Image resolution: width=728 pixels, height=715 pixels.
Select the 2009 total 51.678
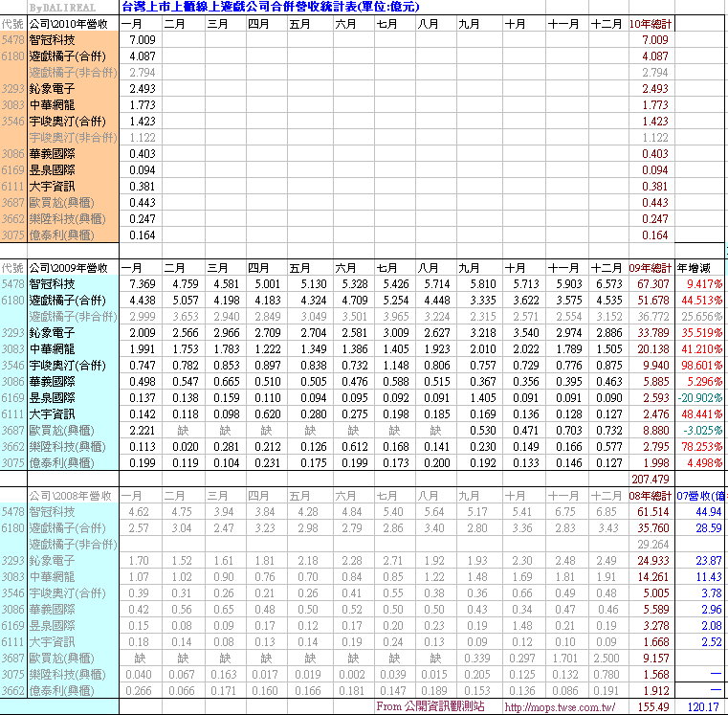pyautogui.click(x=652, y=301)
